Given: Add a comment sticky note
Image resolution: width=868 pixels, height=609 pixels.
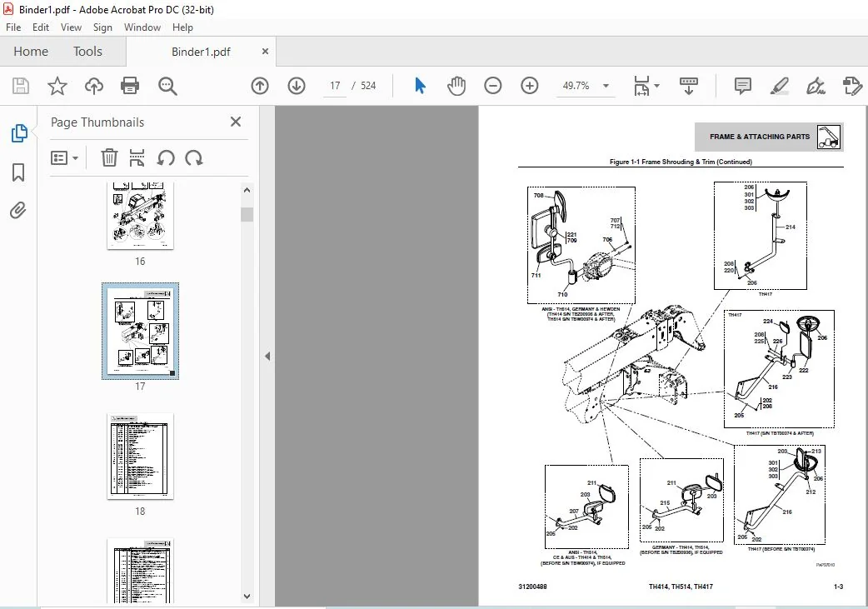Looking at the screenshot, I should pyautogui.click(x=742, y=86).
